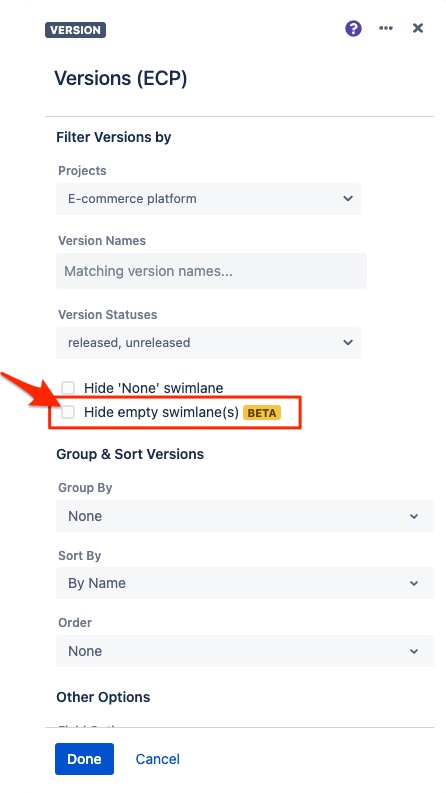Screen dimensions: 446x793
Task: Click the Group By chevron arrow icon
Action: tap(414, 516)
